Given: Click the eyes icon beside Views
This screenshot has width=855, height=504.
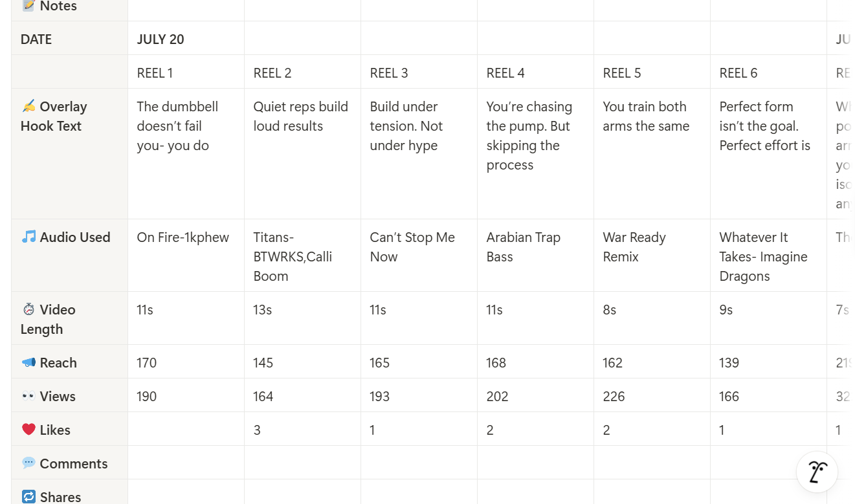Looking at the screenshot, I should [28, 397].
